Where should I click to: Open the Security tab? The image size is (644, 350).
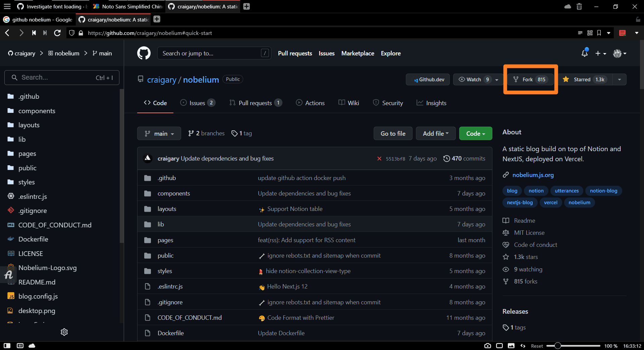click(388, 103)
